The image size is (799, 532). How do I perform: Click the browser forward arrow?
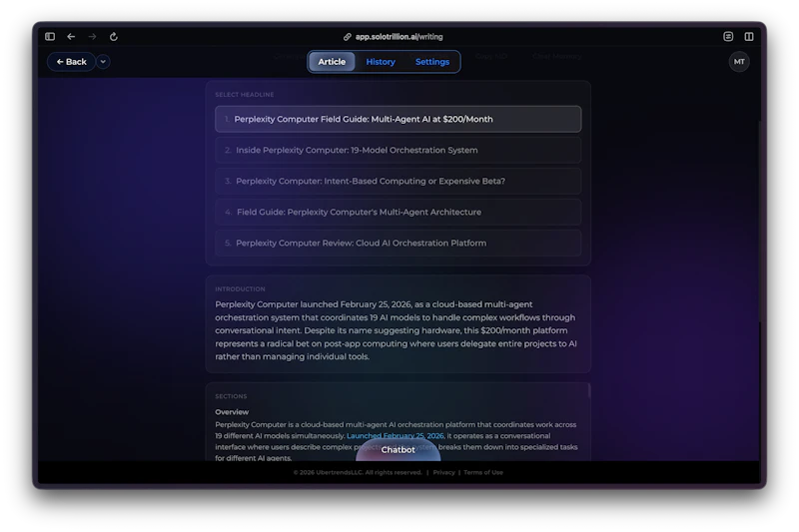pyautogui.click(x=92, y=37)
